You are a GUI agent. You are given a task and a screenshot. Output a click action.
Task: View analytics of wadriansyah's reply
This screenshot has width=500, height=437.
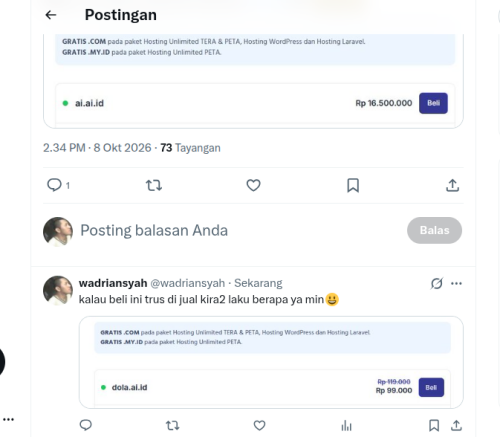346,425
